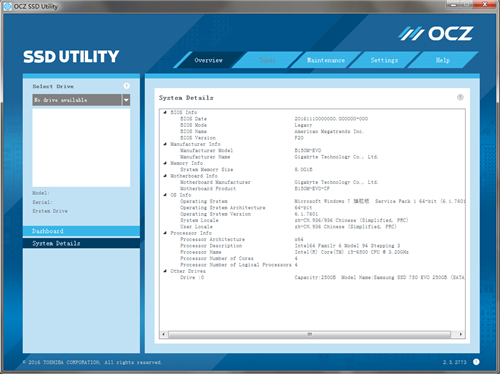Collapse the Other Drives section
This screenshot has width=500, height=374.
(165, 271)
